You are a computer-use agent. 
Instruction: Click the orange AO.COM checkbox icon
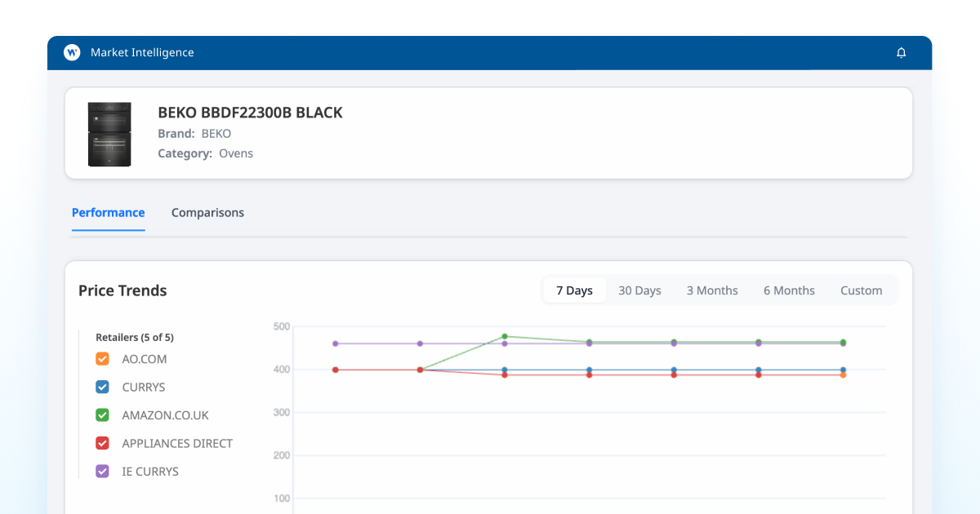[101, 358]
